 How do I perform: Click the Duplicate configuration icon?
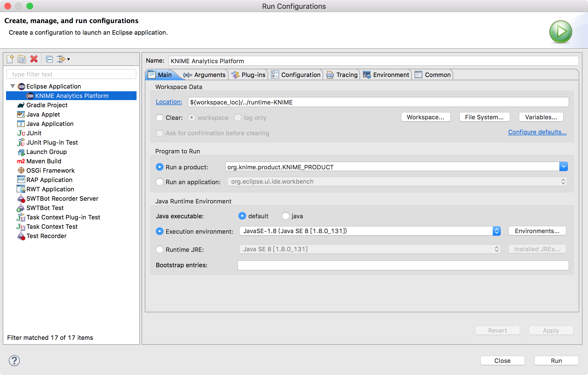22,59
